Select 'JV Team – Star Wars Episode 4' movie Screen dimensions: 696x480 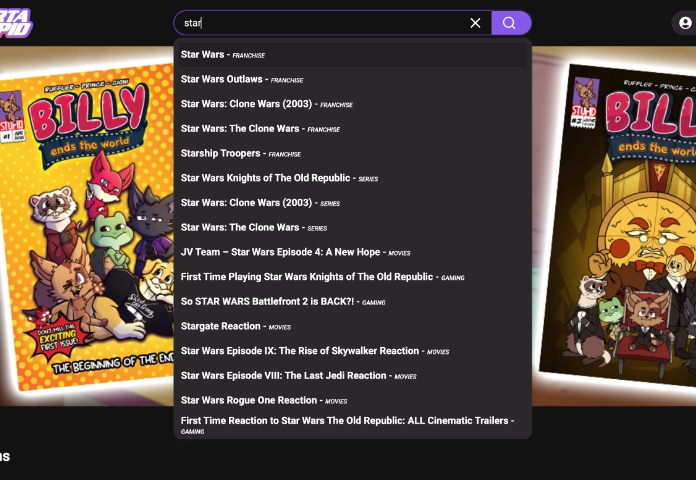tap(295, 252)
